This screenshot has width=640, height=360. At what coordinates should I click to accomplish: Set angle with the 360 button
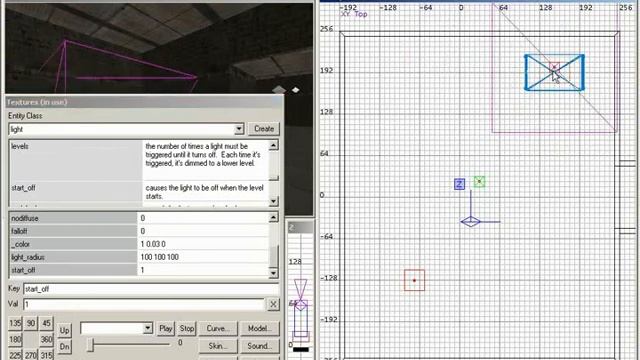point(47,339)
